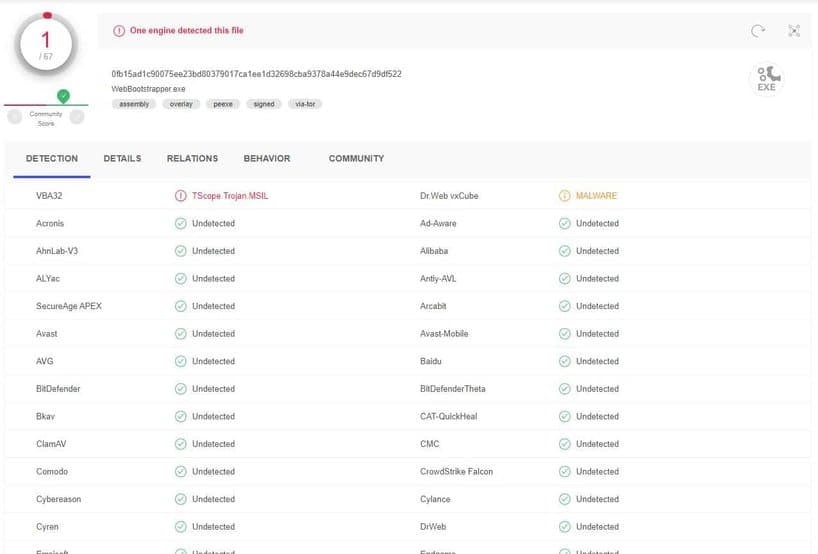
Task: Click the peexe tag
Action: [223, 104]
